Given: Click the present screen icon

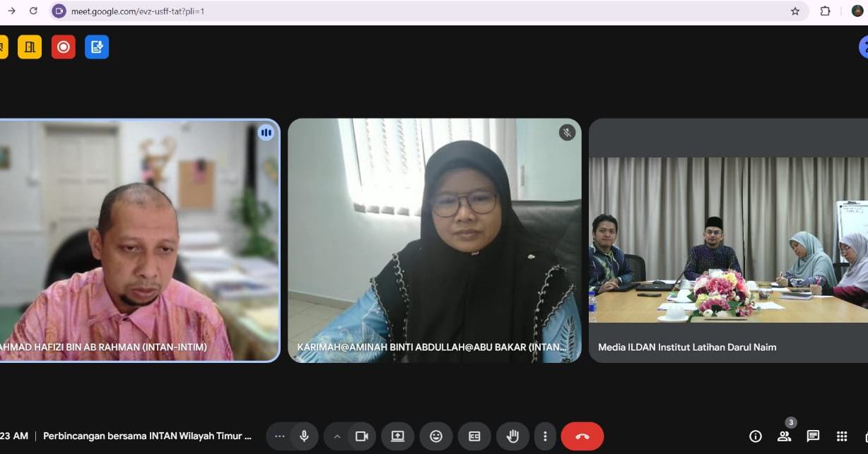Looking at the screenshot, I should (398, 436).
